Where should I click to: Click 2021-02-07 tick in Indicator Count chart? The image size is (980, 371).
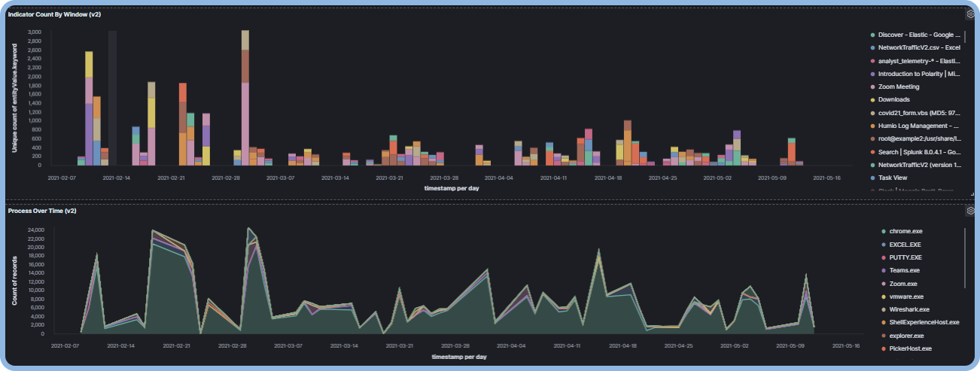click(x=63, y=178)
